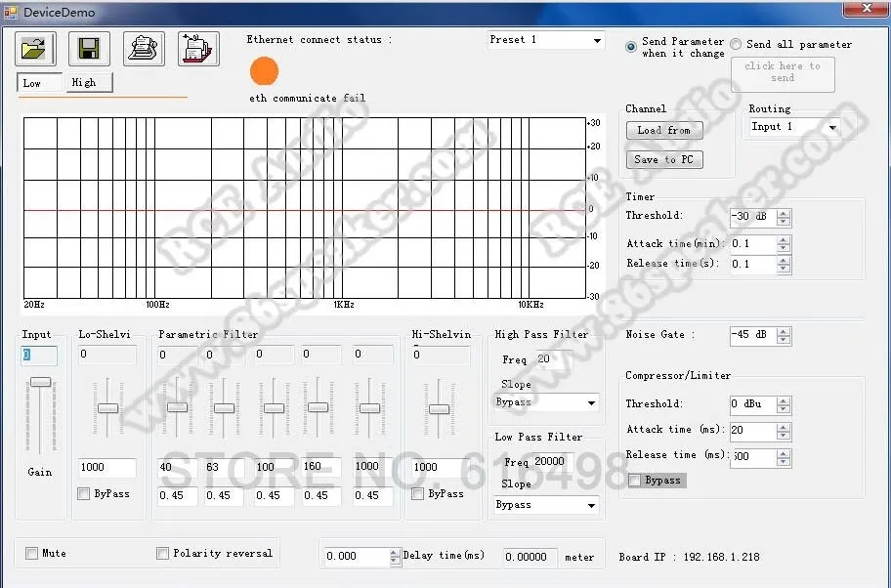Click the 'click here to send' button
Screen dimensions: 891x588
783,74
